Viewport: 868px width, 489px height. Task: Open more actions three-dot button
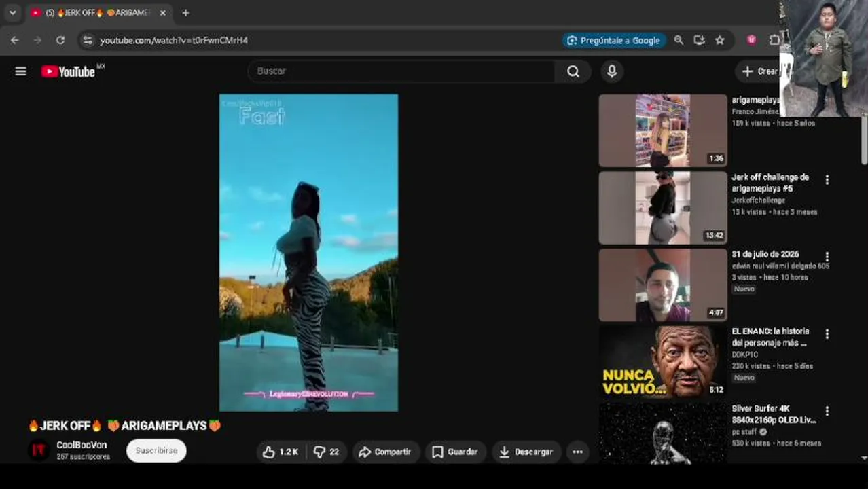click(x=577, y=452)
